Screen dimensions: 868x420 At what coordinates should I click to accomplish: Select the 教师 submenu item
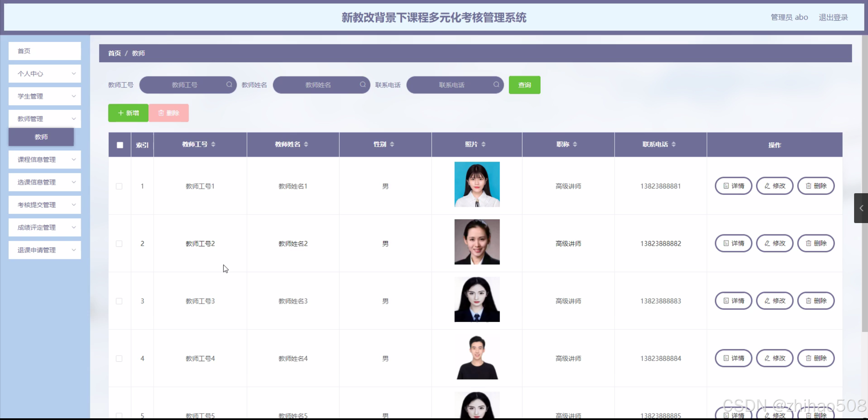[x=41, y=137]
